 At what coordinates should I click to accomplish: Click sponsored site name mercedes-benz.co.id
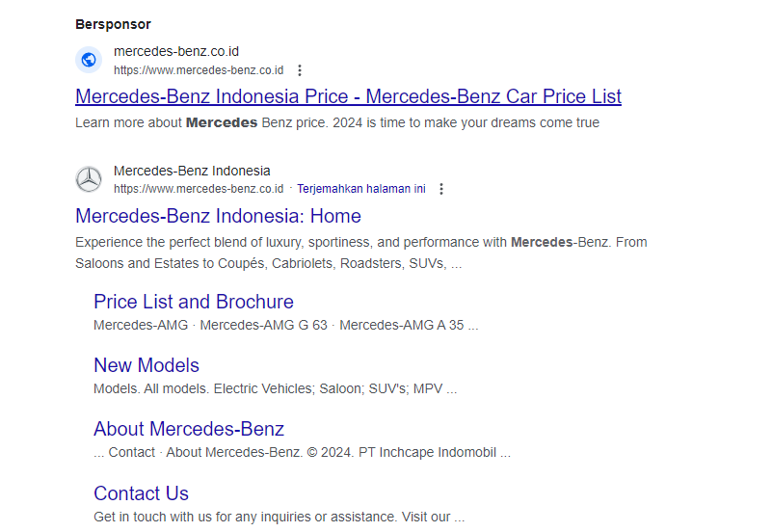(x=176, y=51)
